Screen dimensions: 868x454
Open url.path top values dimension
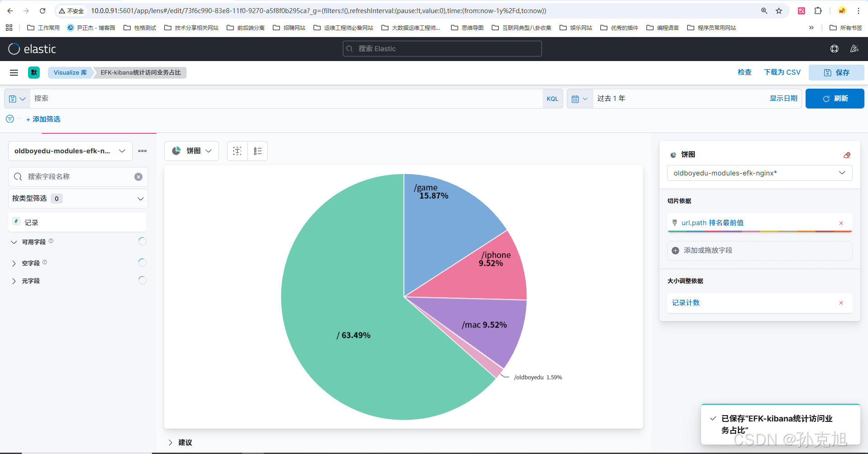(x=712, y=223)
